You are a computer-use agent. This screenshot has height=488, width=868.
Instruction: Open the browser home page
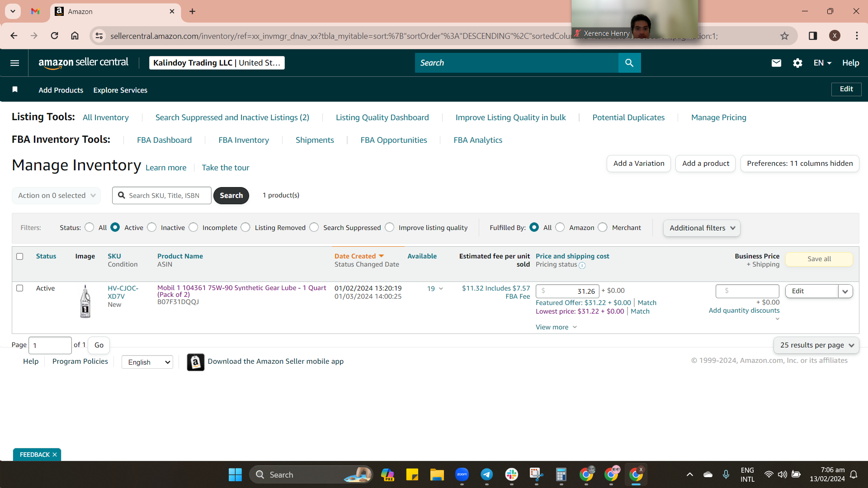[x=75, y=36]
